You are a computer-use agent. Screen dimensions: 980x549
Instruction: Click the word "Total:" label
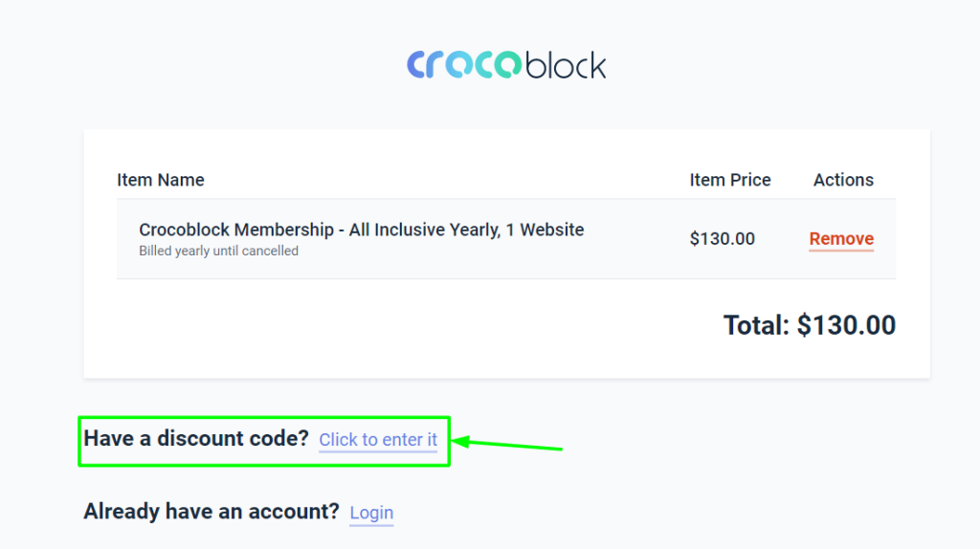point(757,325)
